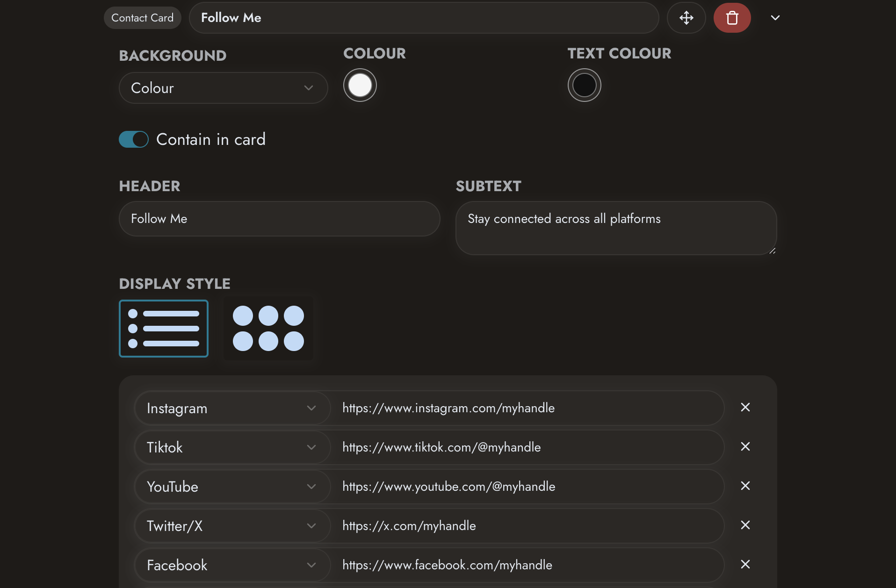Click the Subtext resize grip corner
Image resolution: width=896 pixels, height=588 pixels.
772,251
